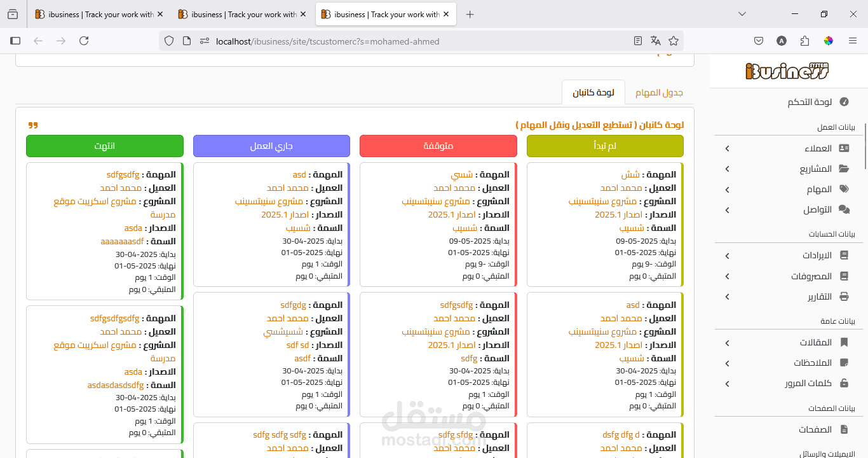This screenshot has width=868, height=458.
Task: Click task name شش in not-started column
Action: pos(630,174)
